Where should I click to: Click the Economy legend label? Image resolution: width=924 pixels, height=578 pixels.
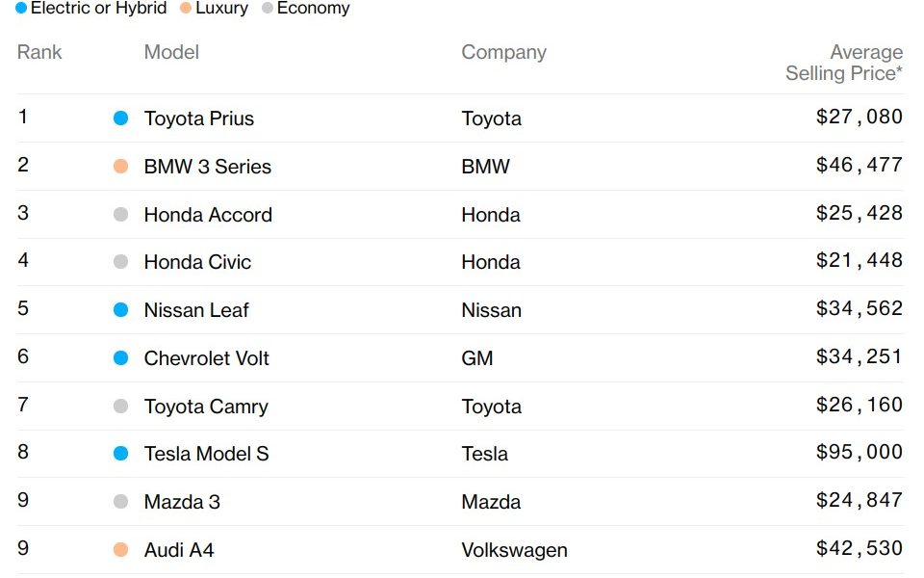point(314,9)
